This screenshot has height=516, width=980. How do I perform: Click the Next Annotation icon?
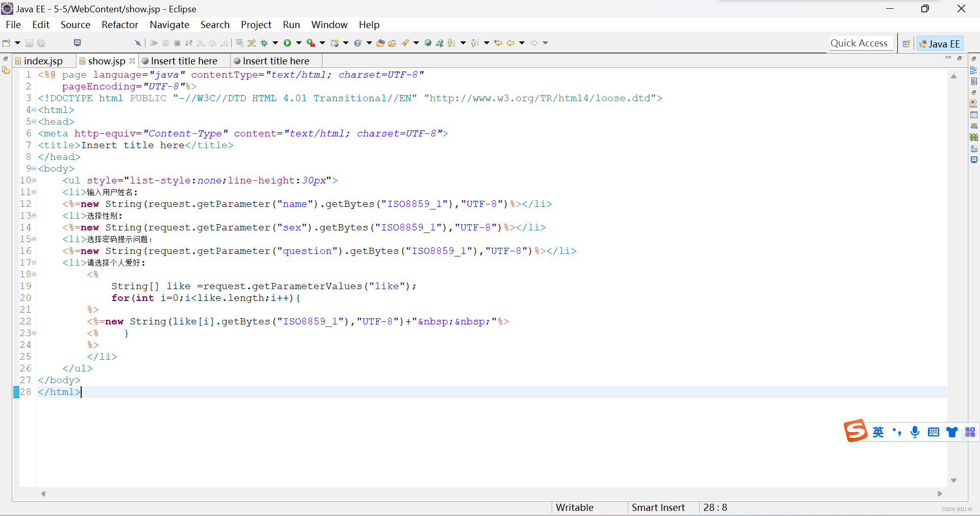click(x=451, y=43)
